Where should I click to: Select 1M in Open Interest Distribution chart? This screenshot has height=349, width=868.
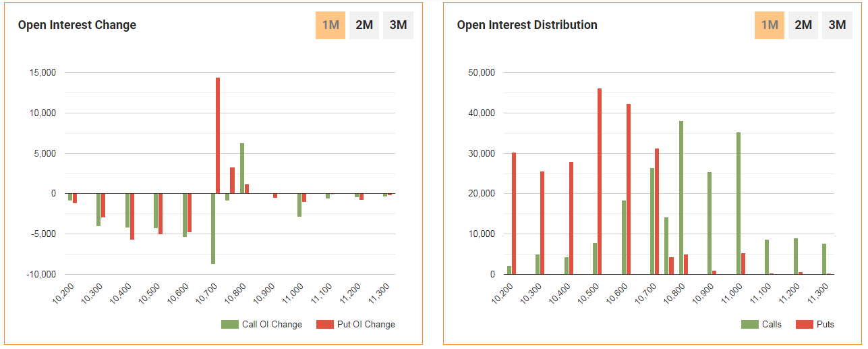(x=770, y=26)
